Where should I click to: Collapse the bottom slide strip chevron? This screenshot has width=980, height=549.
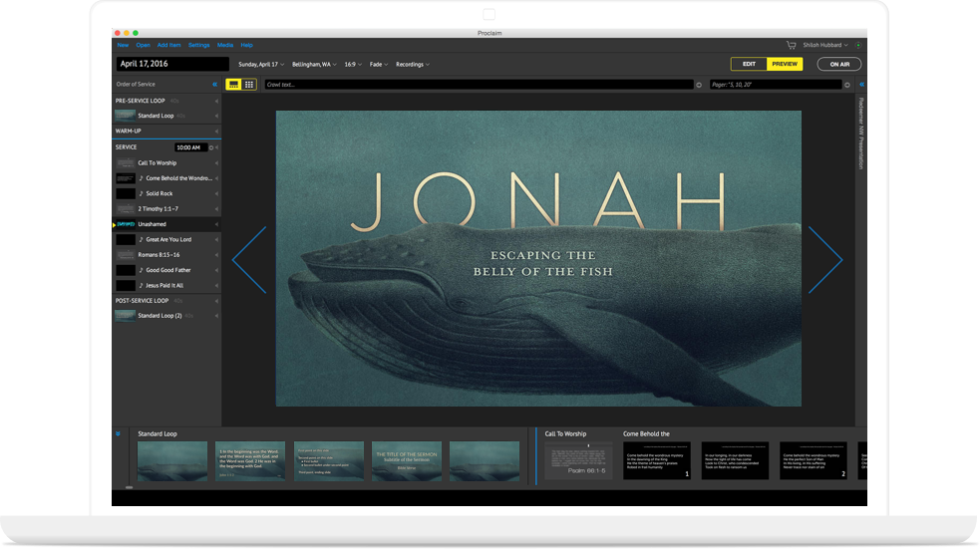118,433
